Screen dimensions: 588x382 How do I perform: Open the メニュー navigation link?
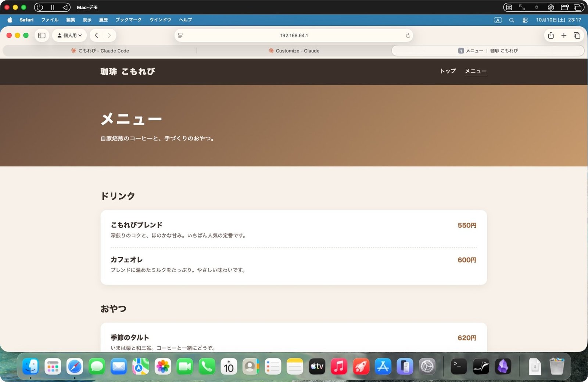(476, 71)
